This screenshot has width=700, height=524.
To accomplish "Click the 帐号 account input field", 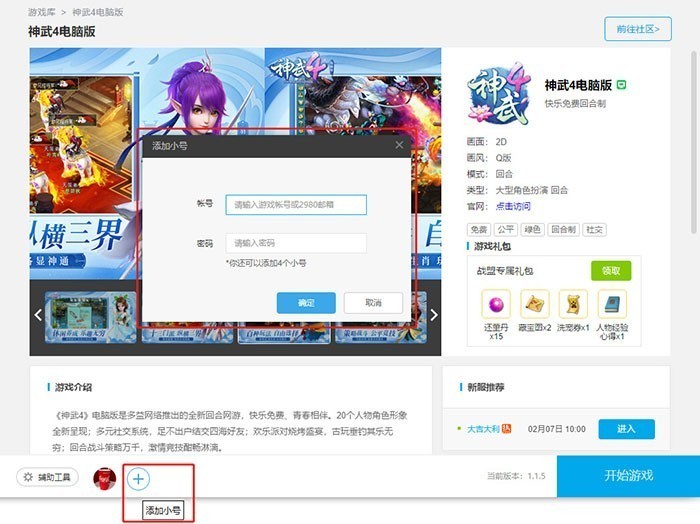I will point(296,204).
